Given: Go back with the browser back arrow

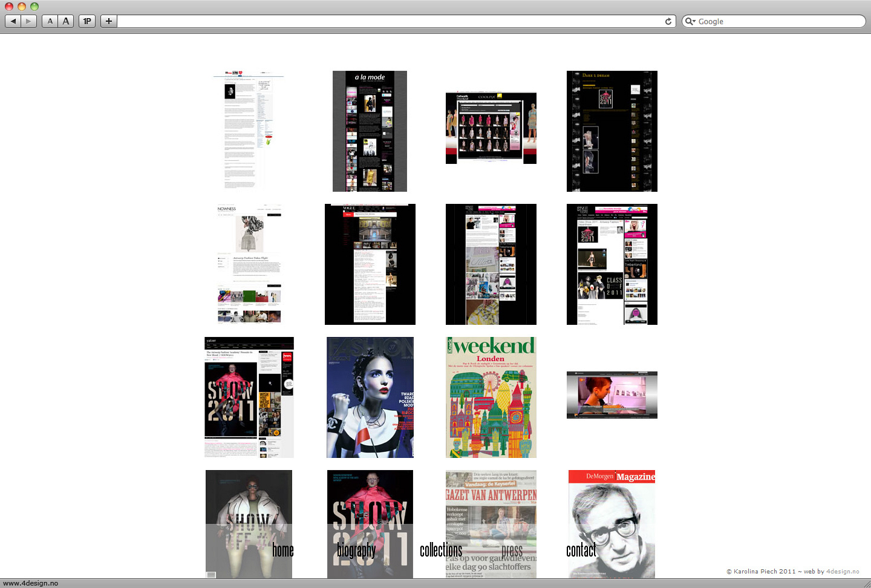Looking at the screenshot, I should tap(13, 21).
